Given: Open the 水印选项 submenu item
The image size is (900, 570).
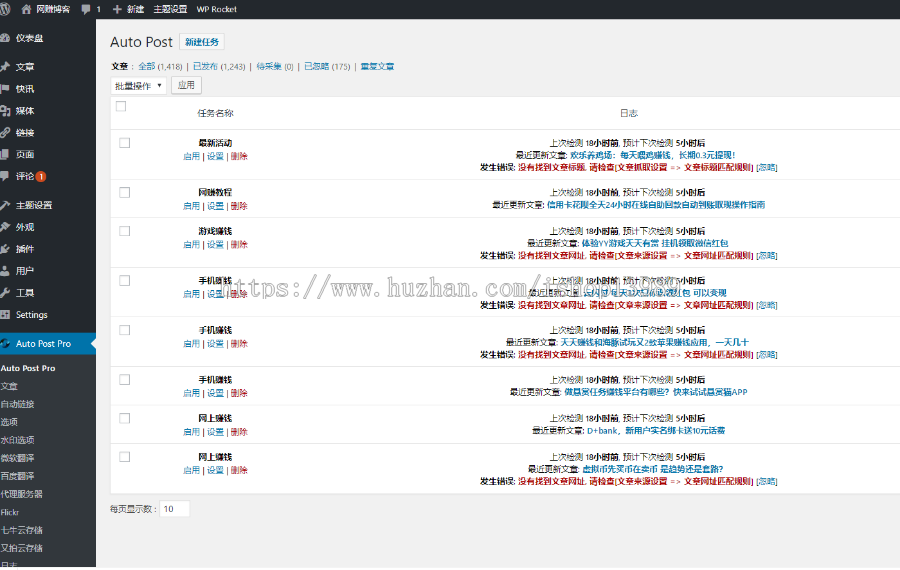Looking at the screenshot, I should [x=17, y=440].
